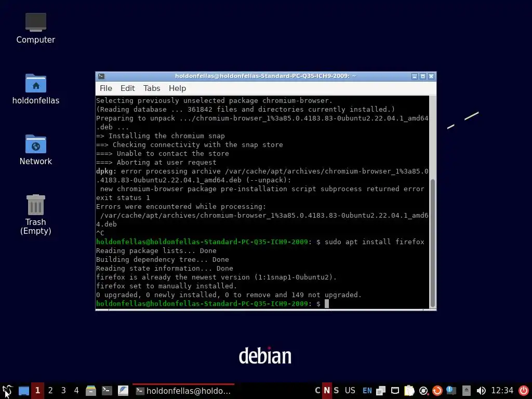This screenshot has height=399, width=532.
Task: Open the Help menu in the terminal
Action: [178, 88]
